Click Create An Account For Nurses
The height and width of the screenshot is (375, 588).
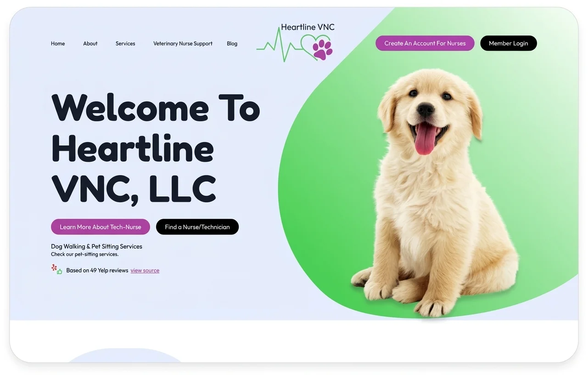[x=425, y=43]
